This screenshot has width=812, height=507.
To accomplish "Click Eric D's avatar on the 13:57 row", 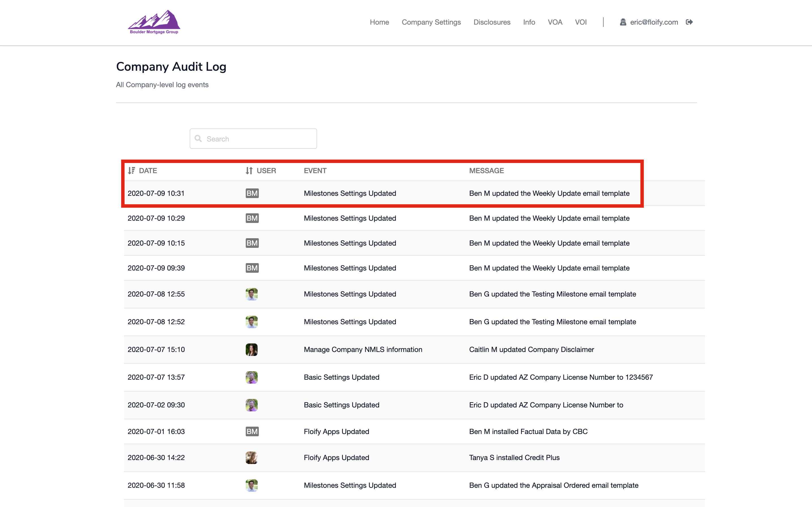I will (x=252, y=377).
